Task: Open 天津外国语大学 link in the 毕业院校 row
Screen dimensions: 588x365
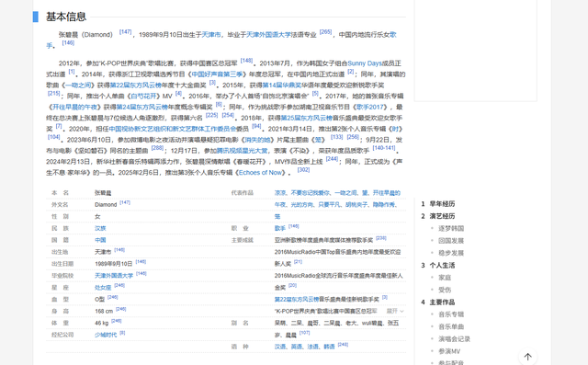Action: tap(114, 276)
